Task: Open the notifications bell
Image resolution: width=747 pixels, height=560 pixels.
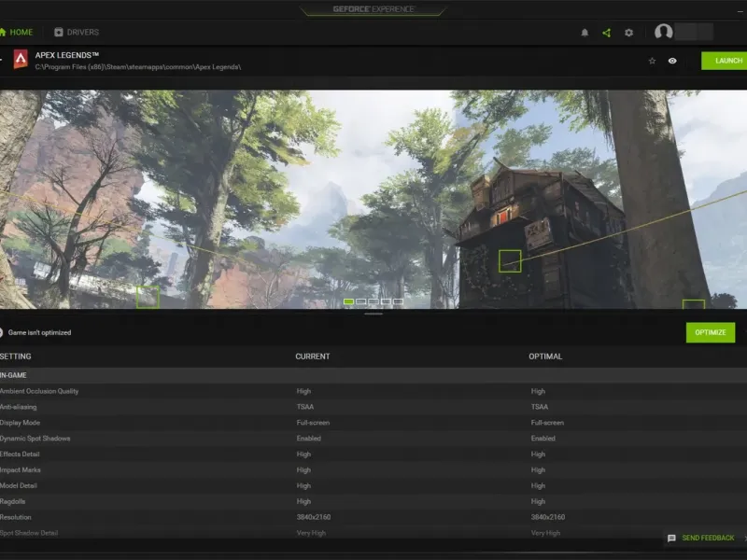Action: (x=585, y=33)
